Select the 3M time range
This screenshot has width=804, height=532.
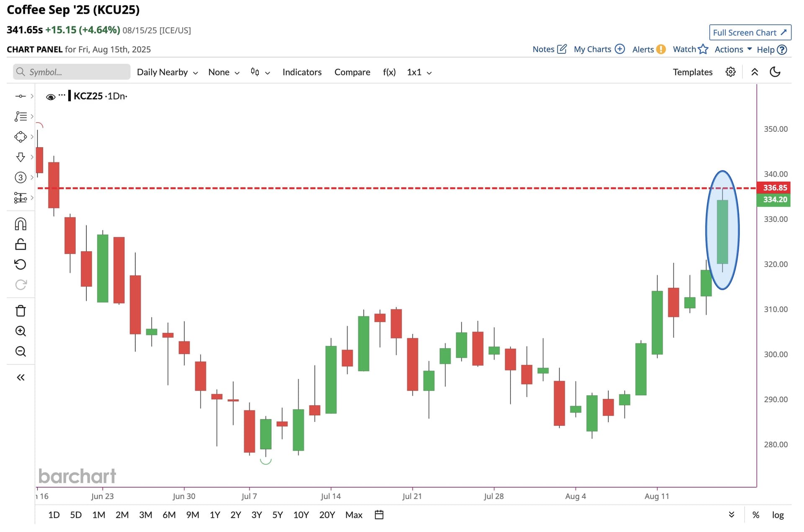tap(145, 515)
